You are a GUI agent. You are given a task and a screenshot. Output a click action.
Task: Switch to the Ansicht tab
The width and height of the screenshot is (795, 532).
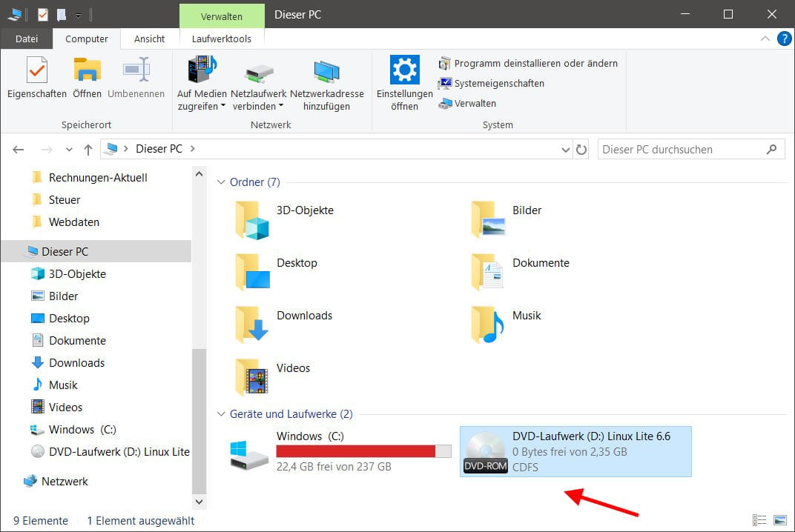tap(150, 39)
